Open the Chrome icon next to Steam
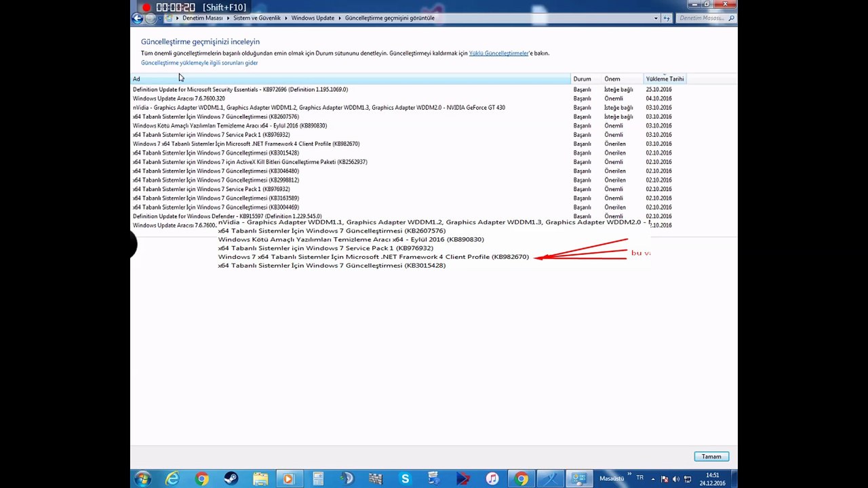The height and width of the screenshot is (488, 868). click(201, 479)
